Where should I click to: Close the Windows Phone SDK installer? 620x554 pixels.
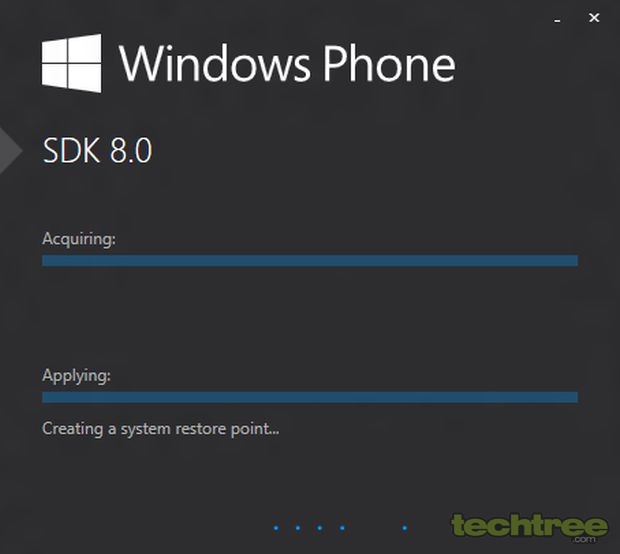click(594, 18)
